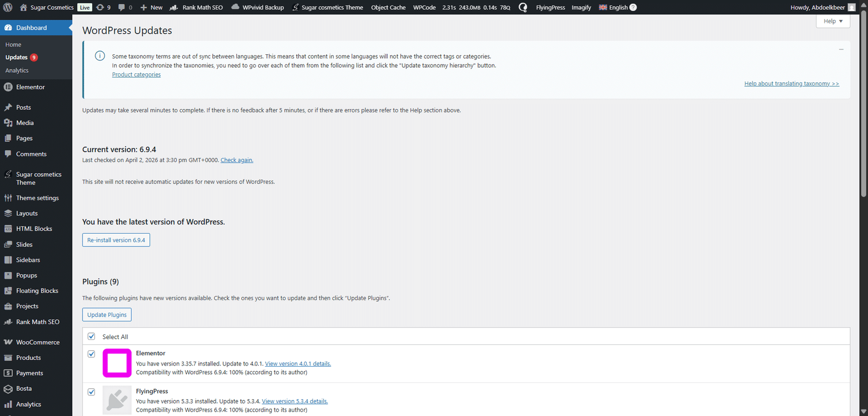
Task: Open the Media library sidebar icon
Action: click(x=8, y=123)
